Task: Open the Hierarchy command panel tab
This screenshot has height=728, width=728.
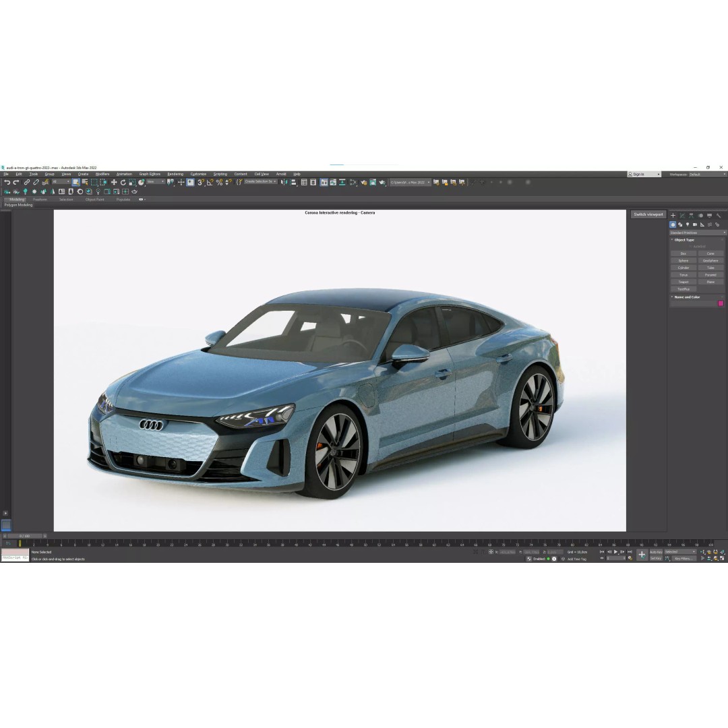Action: pyautogui.click(x=691, y=216)
